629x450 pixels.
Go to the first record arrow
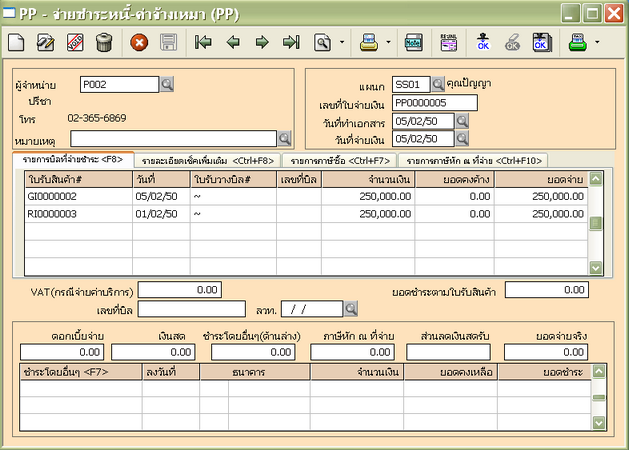pos(204,43)
